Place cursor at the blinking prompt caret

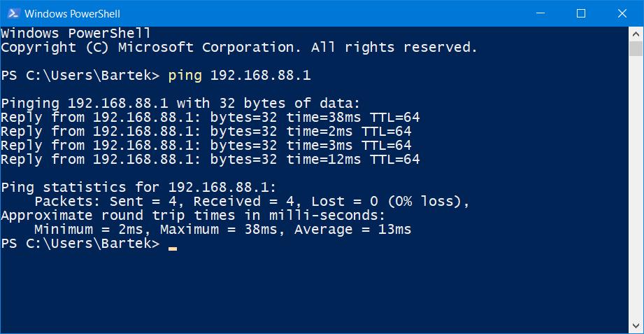173,249
